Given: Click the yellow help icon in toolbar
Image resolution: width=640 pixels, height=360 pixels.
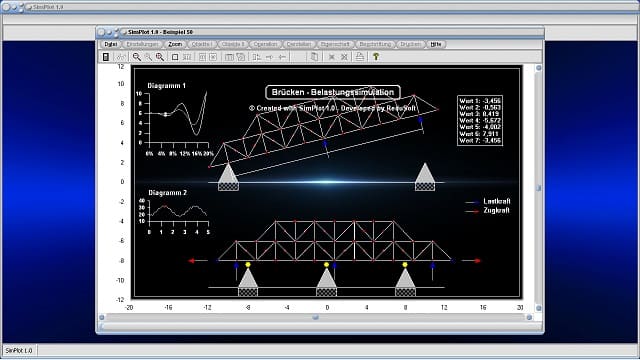Looking at the screenshot, I should (x=376, y=57).
